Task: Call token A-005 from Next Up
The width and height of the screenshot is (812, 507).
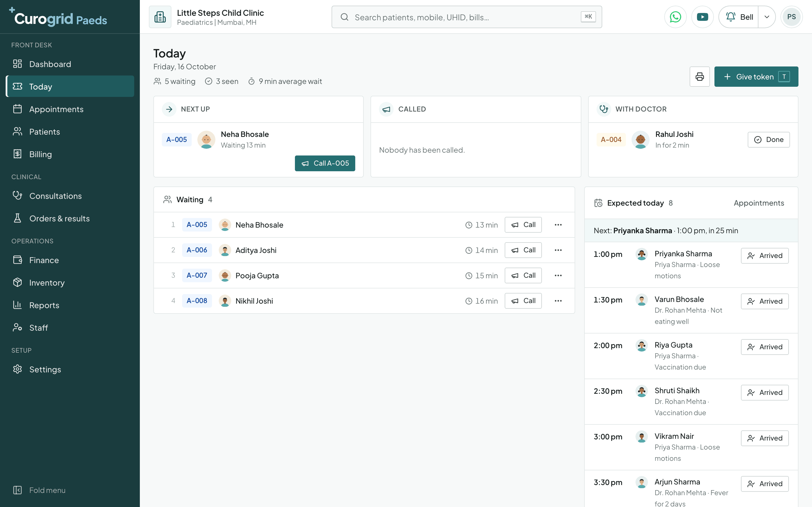Action: [325, 163]
